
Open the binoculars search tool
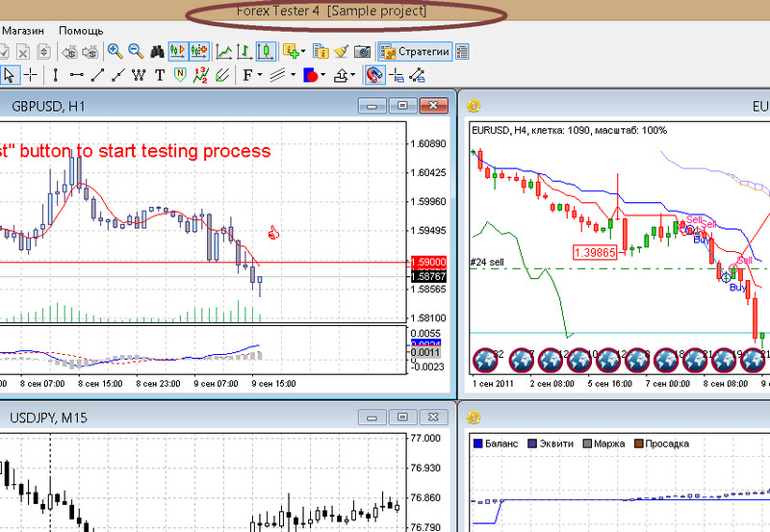157,51
